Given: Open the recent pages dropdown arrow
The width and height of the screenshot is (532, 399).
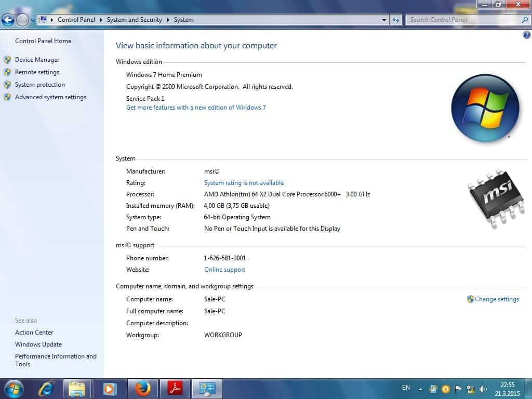Looking at the screenshot, I should coord(33,20).
